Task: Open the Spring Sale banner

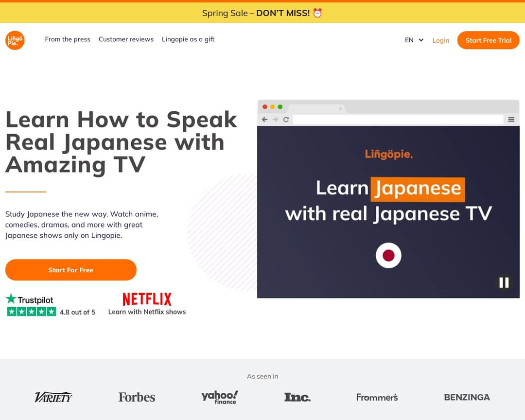Action: pyautogui.click(x=262, y=13)
